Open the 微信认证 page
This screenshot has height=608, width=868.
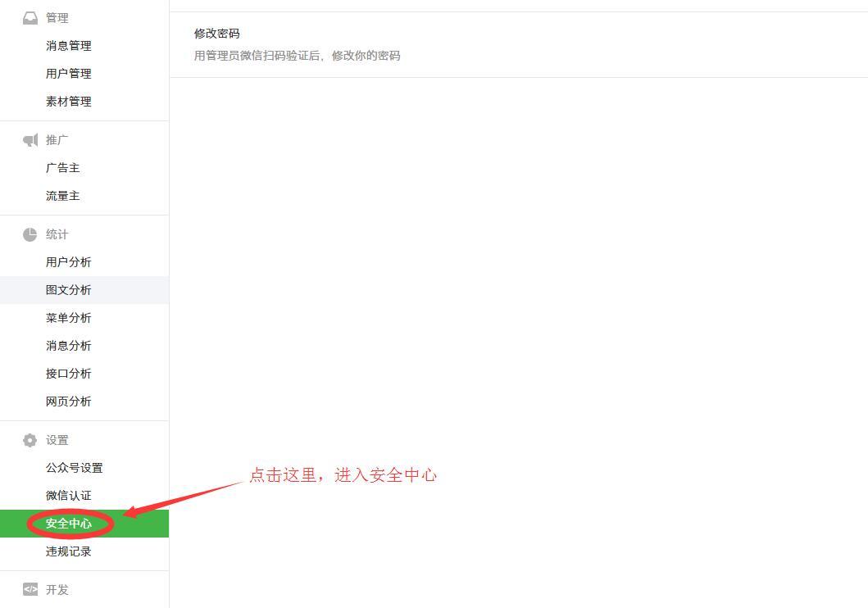(69, 496)
